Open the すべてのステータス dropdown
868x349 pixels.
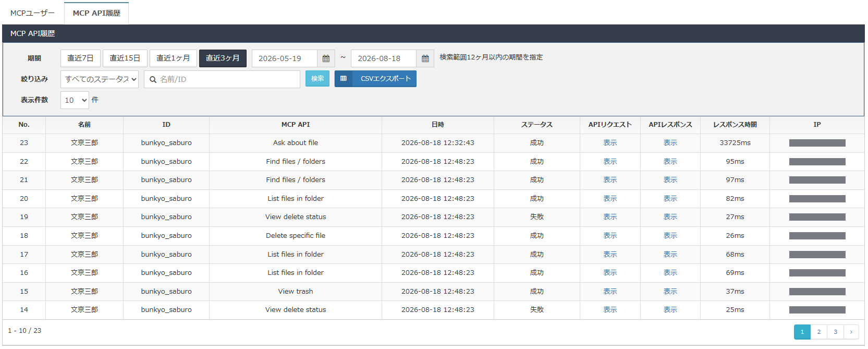[100, 79]
